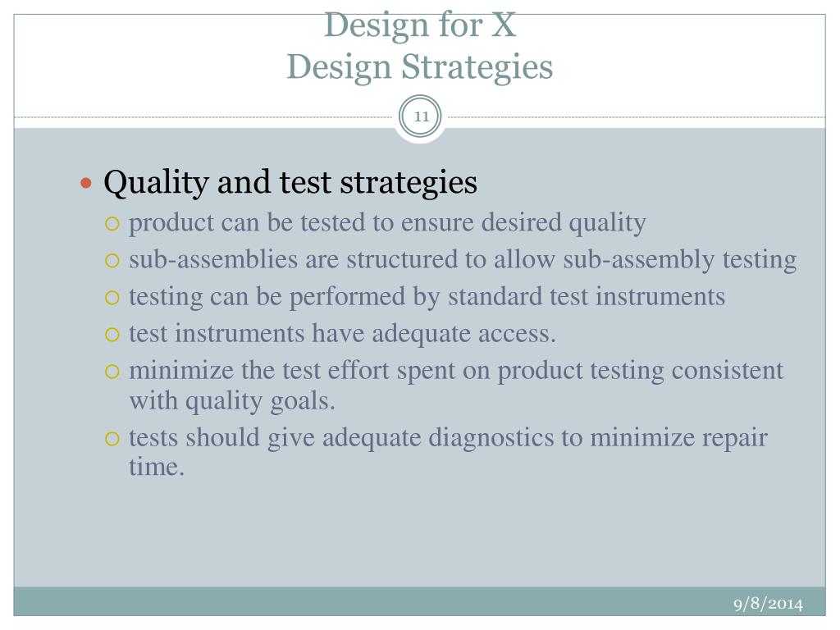Click the 'Design Strategies' title text
Image resolution: width=840 pixels, height=630 pixels.
(420, 67)
